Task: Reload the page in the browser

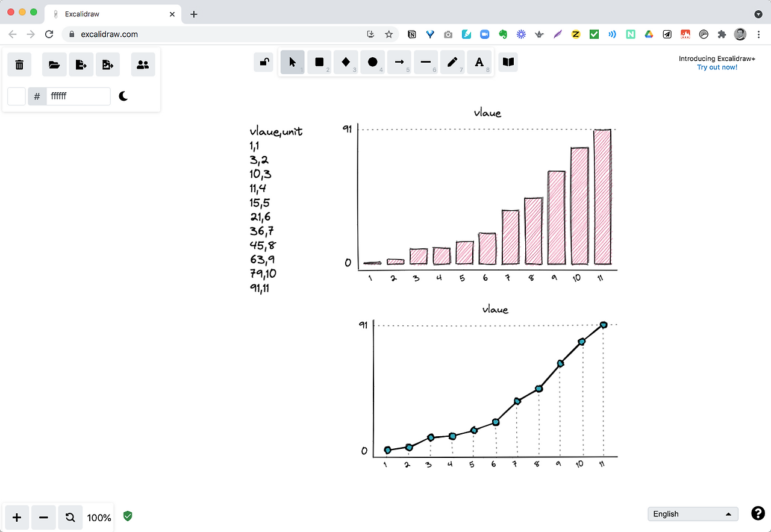Action: [49, 34]
